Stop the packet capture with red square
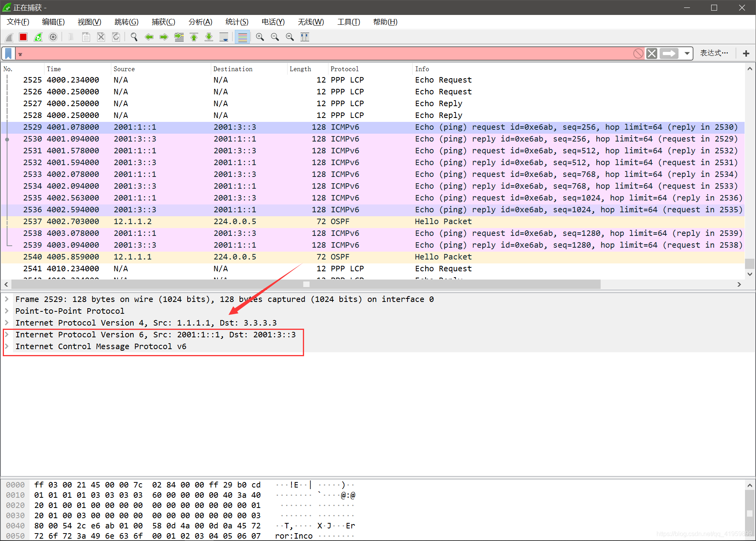This screenshot has height=541, width=756. point(23,37)
